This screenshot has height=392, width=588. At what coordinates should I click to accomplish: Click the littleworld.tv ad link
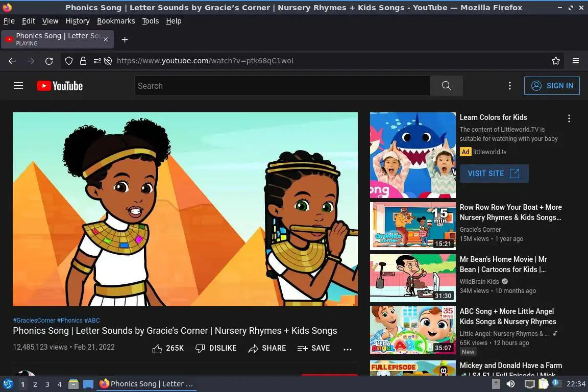point(489,152)
